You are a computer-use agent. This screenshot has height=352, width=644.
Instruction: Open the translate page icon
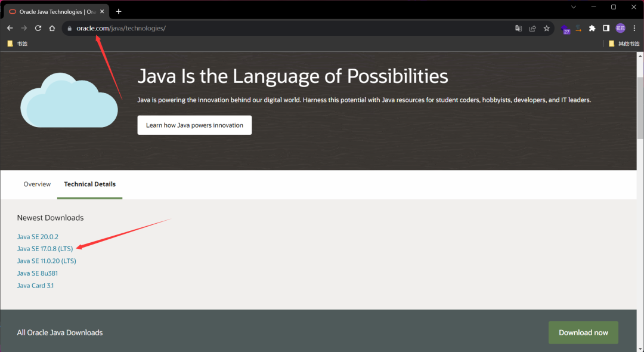click(518, 29)
